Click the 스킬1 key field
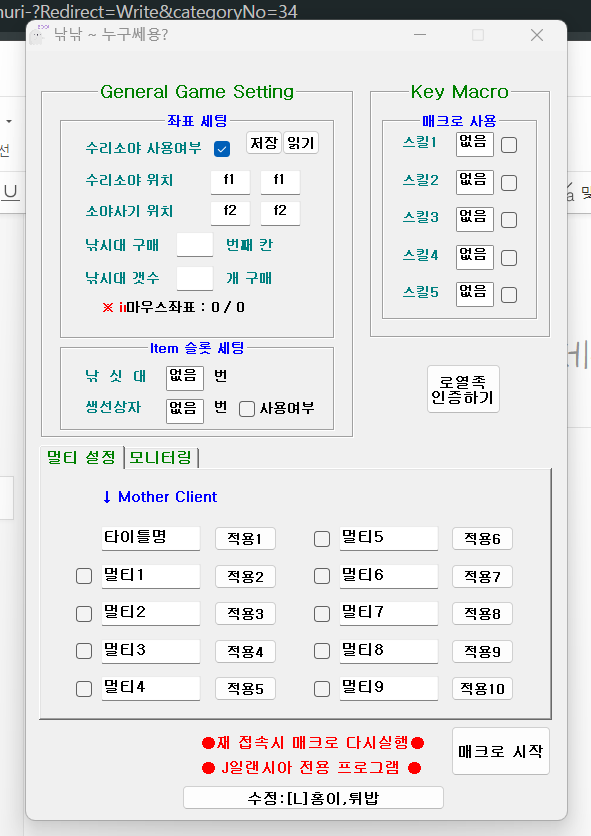 [x=475, y=144]
